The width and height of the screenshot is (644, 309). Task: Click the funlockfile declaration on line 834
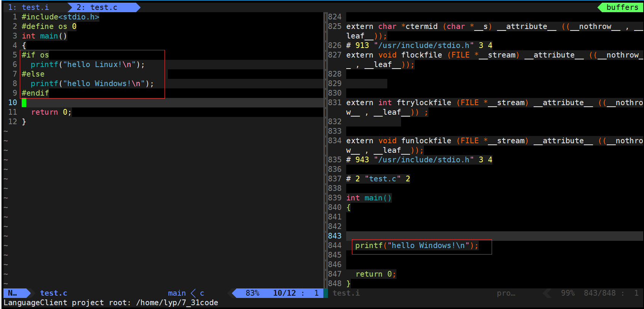(494, 145)
